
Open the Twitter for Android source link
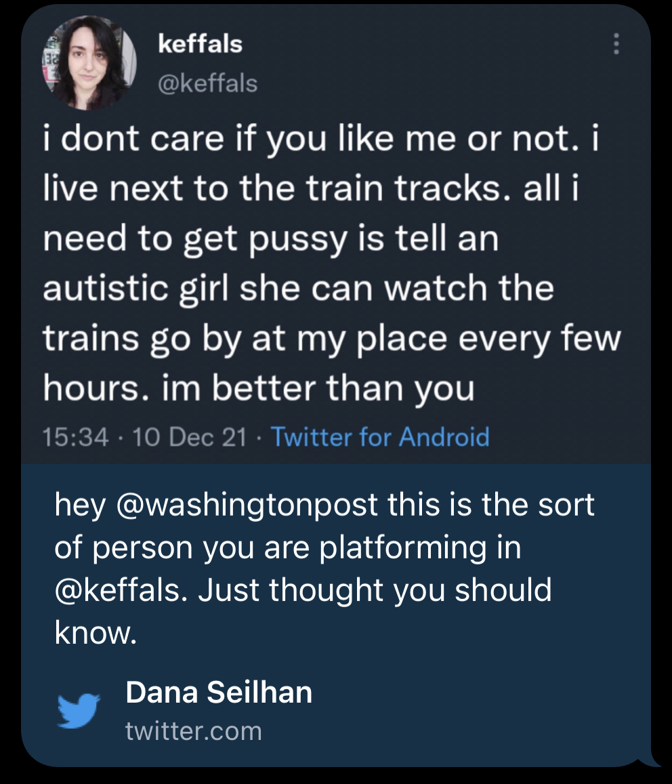pos(380,437)
